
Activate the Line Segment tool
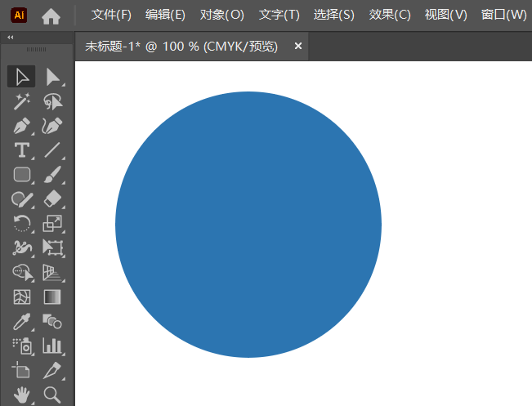(x=52, y=150)
